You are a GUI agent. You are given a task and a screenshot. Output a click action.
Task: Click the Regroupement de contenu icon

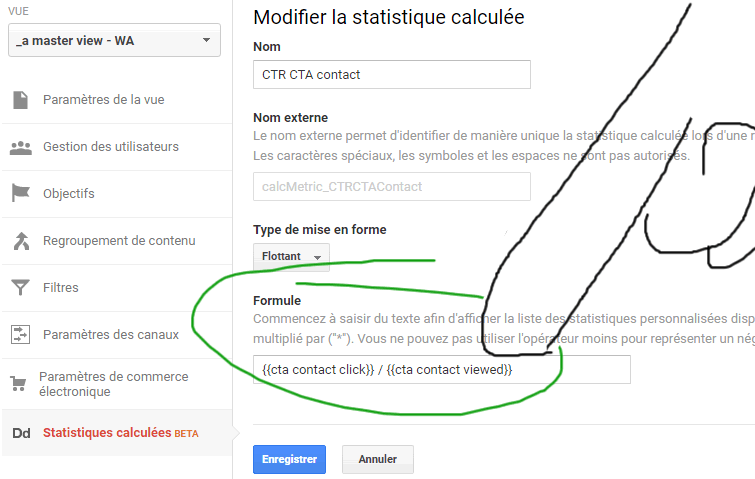[20, 241]
